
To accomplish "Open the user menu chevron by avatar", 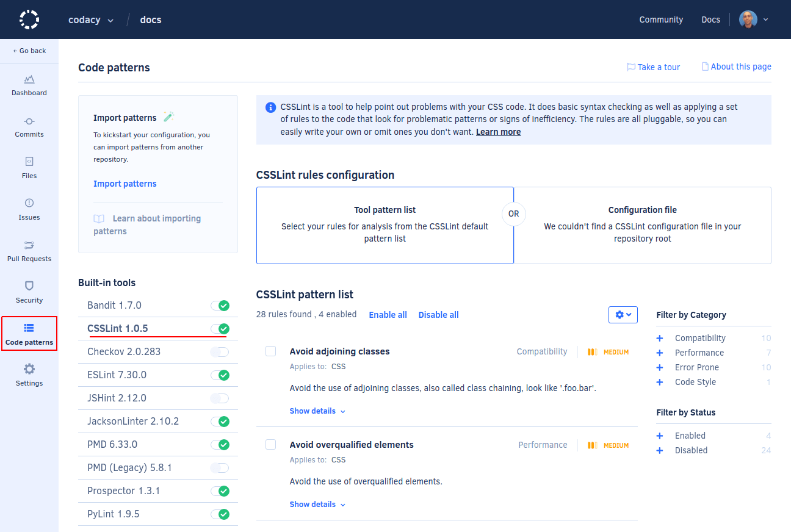I will 765,20.
